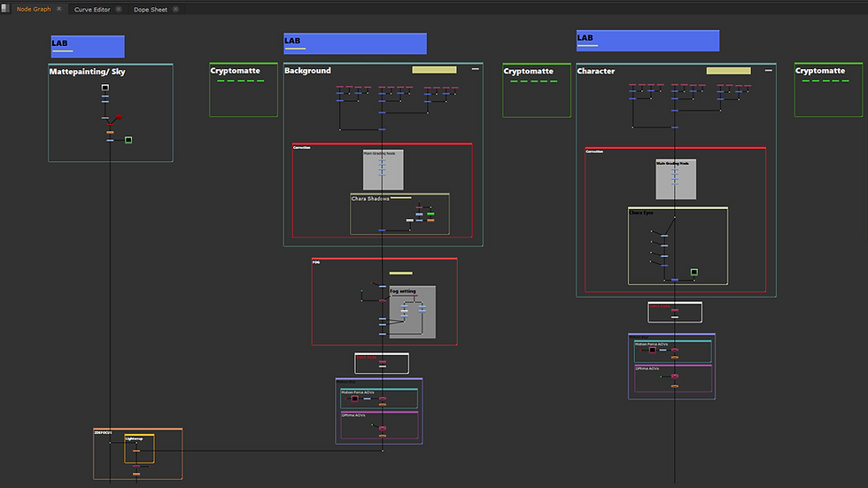The width and height of the screenshot is (868, 488).
Task: Select the Cryptomatte backdrop beside Mattepainting/Sky
Action: (244, 89)
